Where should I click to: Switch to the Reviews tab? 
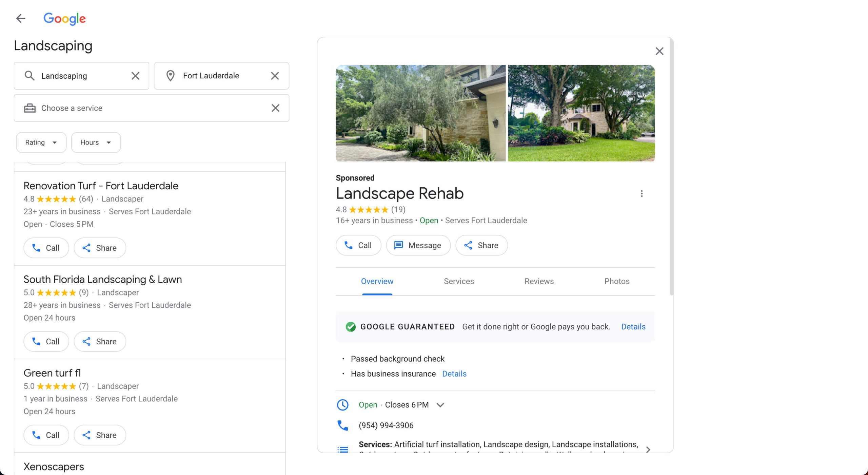click(x=539, y=281)
